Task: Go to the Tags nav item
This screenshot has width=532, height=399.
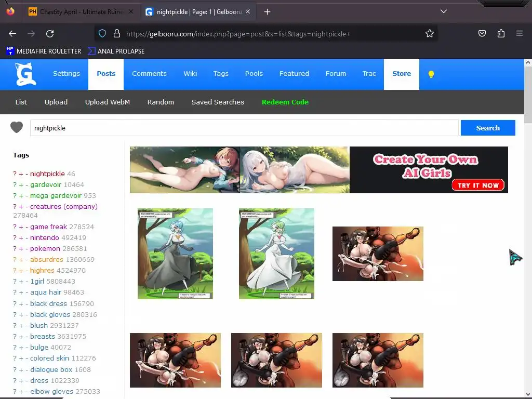Action: (x=221, y=74)
